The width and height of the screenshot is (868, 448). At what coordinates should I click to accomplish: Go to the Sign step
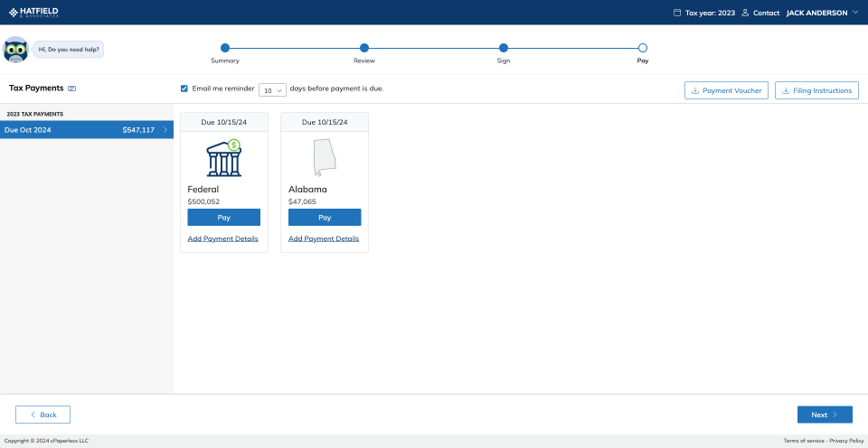point(504,48)
